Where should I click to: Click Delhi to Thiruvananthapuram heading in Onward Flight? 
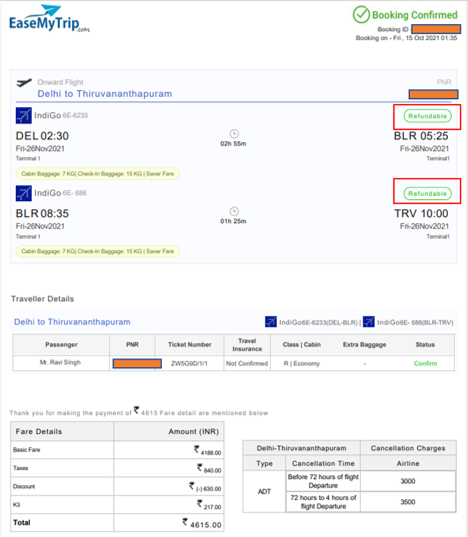[x=105, y=94]
